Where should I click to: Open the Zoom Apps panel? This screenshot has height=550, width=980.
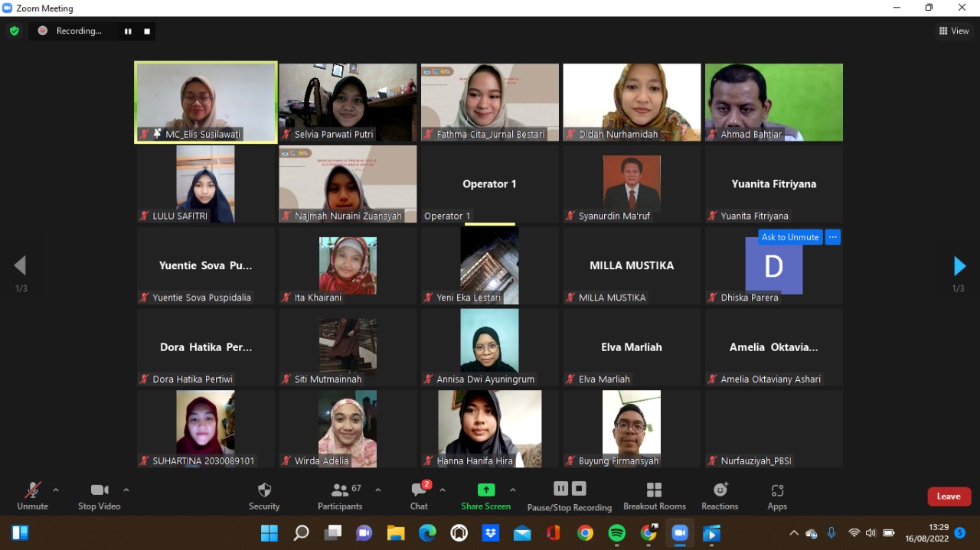[777, 496]
